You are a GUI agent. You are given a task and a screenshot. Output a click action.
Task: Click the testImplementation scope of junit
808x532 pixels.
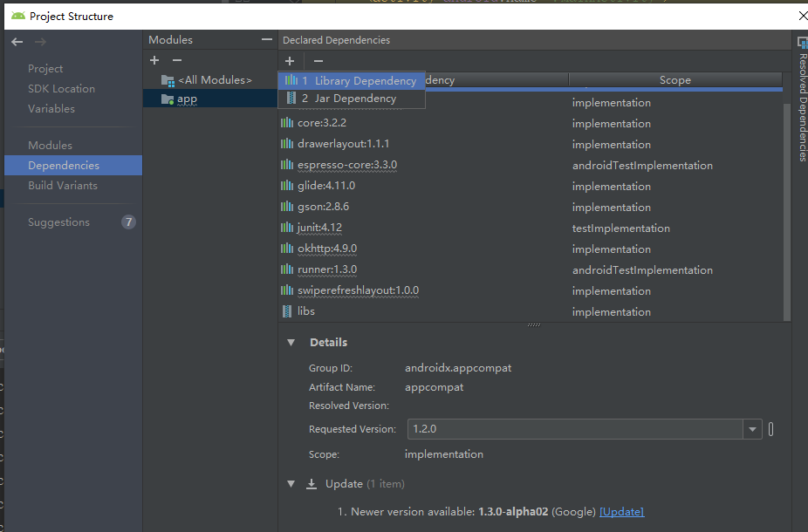621,228
